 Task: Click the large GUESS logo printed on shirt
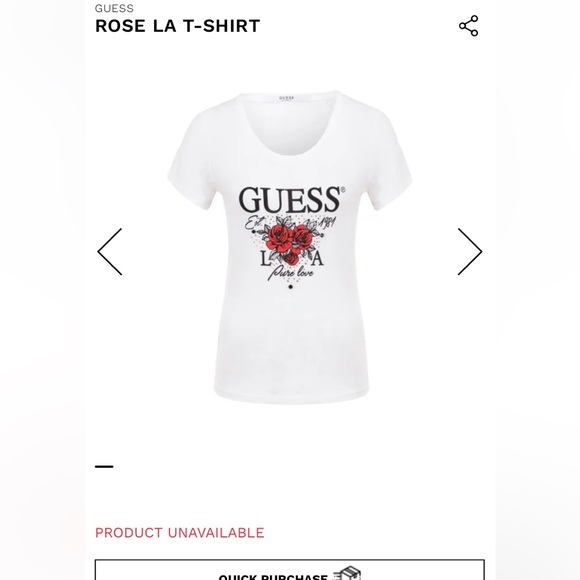coord(291,200)
